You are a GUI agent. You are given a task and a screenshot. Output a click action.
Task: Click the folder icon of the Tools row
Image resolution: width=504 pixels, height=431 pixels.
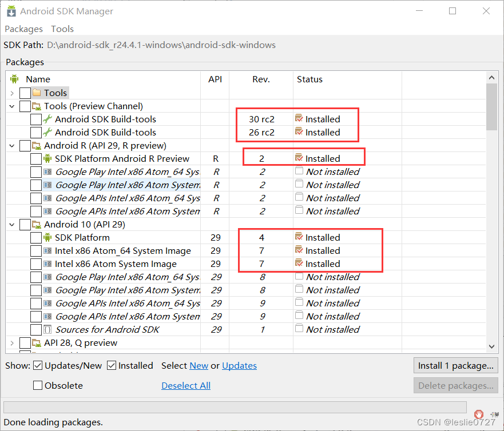tap(37, 93)
